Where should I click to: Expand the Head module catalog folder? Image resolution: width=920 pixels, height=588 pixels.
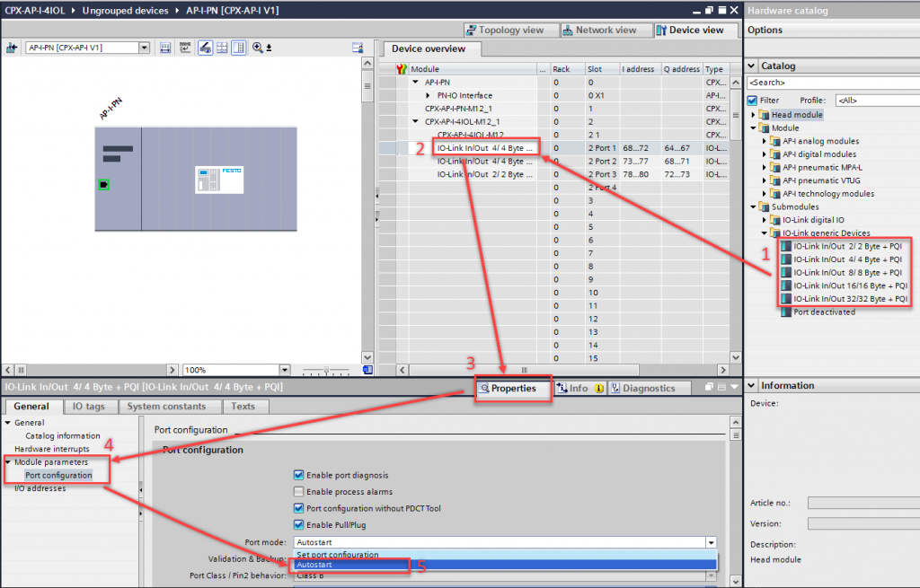754,115
